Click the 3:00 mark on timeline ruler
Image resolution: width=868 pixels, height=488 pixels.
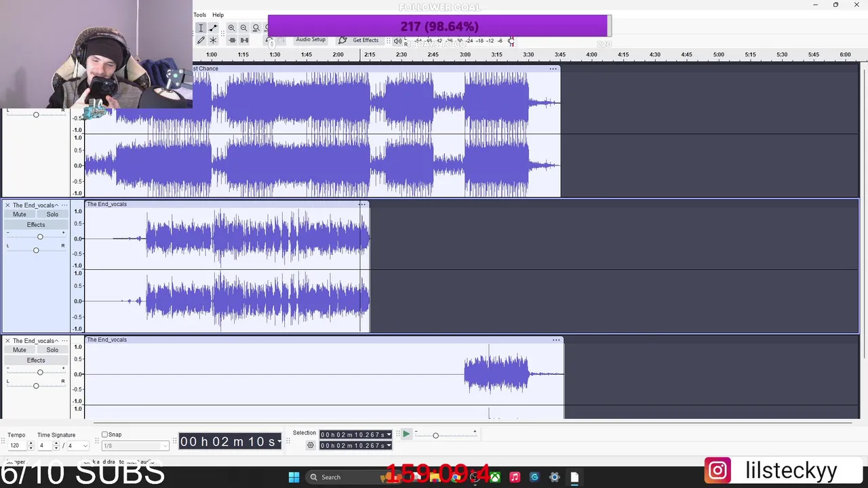[x=465, y=54]
